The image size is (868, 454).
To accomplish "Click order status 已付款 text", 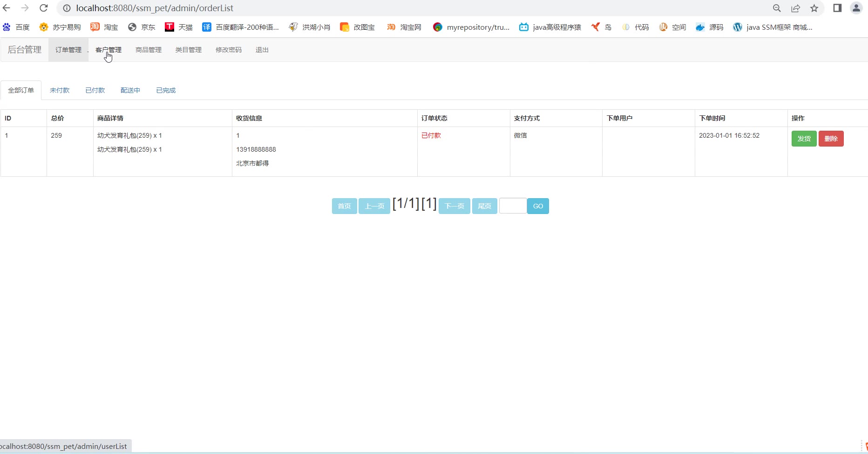I will (431, 135).
